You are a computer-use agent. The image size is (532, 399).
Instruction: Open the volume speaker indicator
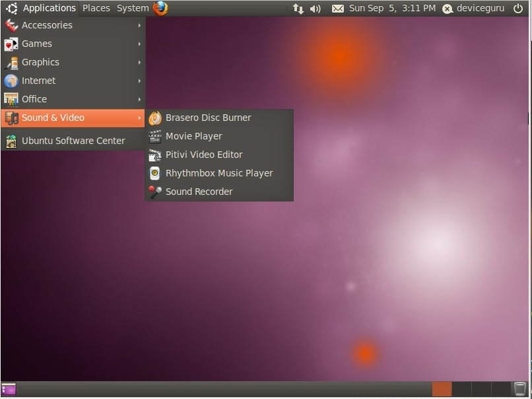316,9
